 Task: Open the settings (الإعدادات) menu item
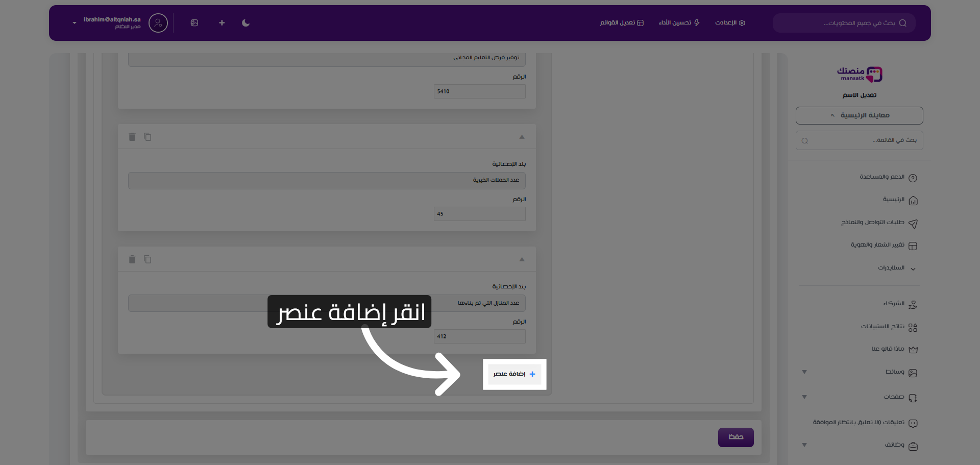[x=730, y=23]
